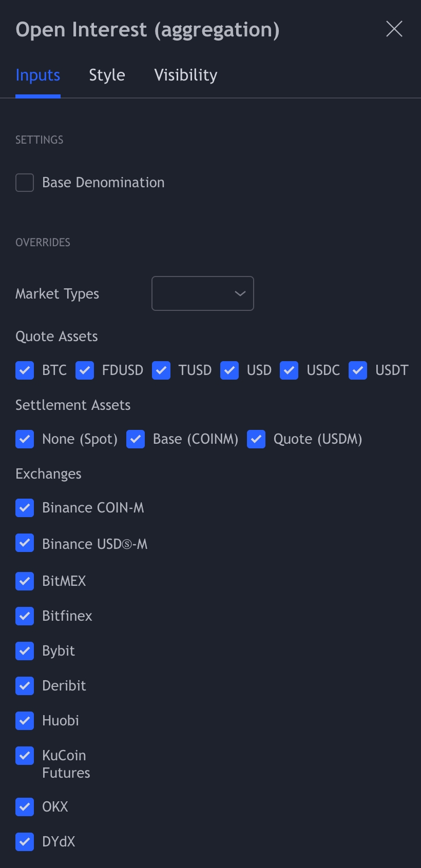
Task: Disable the Deribit exchange
Action: click(x=25, y=686)
